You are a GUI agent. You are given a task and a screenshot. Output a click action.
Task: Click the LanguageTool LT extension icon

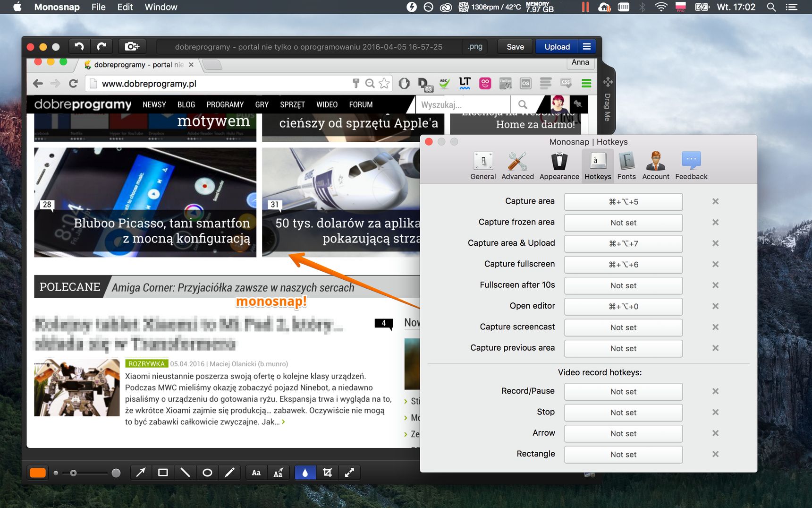(x=465, y=84)
